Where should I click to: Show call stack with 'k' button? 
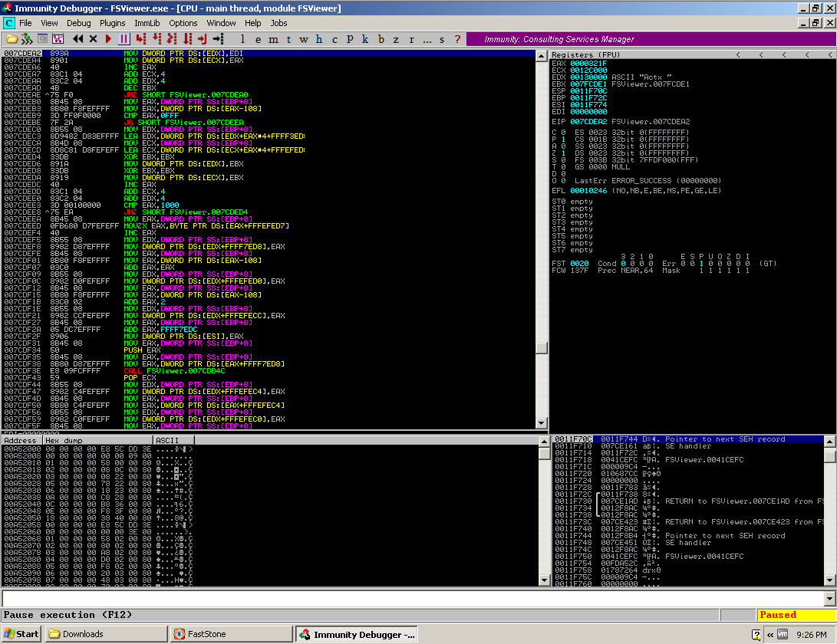click(x=365, y=39)
